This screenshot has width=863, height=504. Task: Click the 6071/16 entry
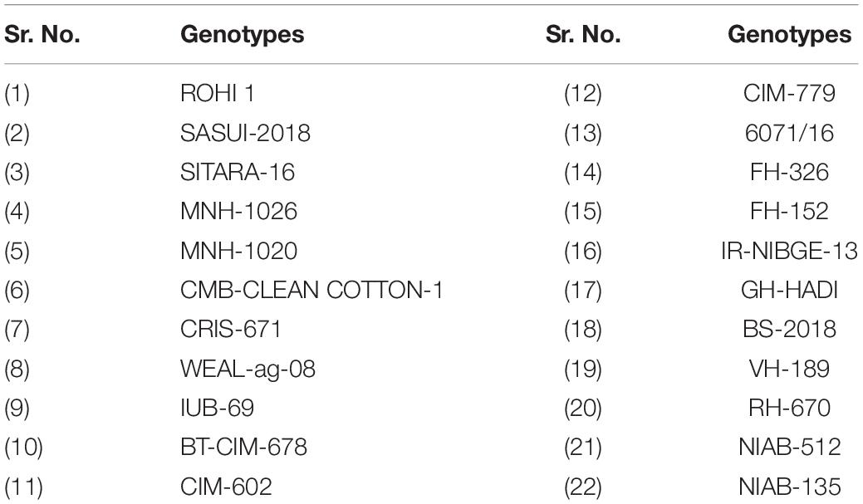tap(789, 133)
